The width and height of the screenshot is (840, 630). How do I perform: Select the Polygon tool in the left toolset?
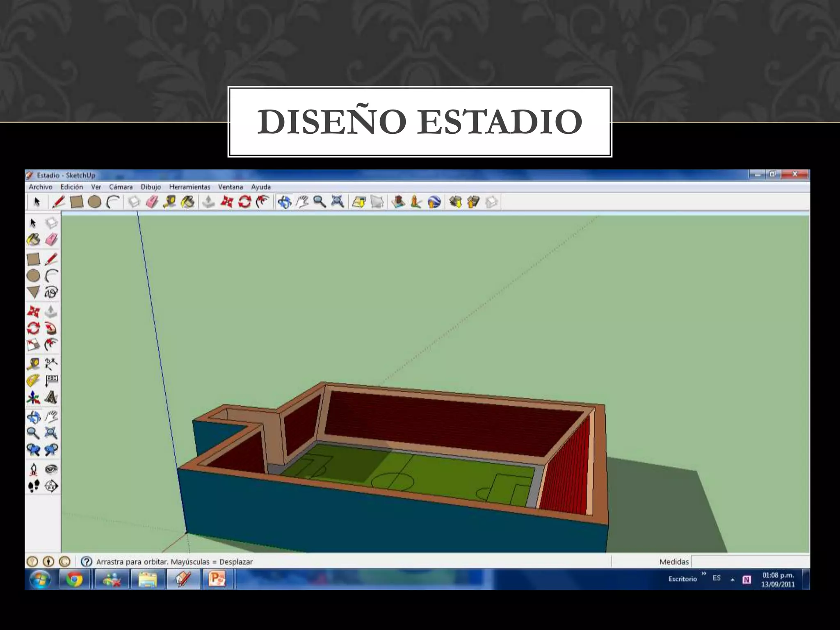click(33, 292)
